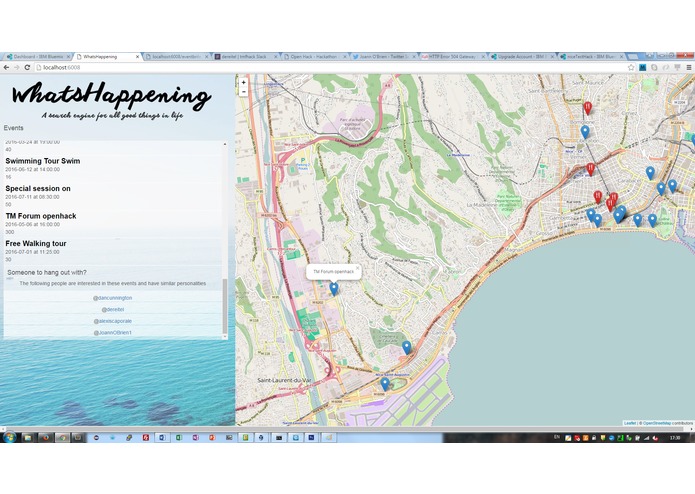Focus the localhost:6008 address bar

pyautogui.click(x=330, y=67)
